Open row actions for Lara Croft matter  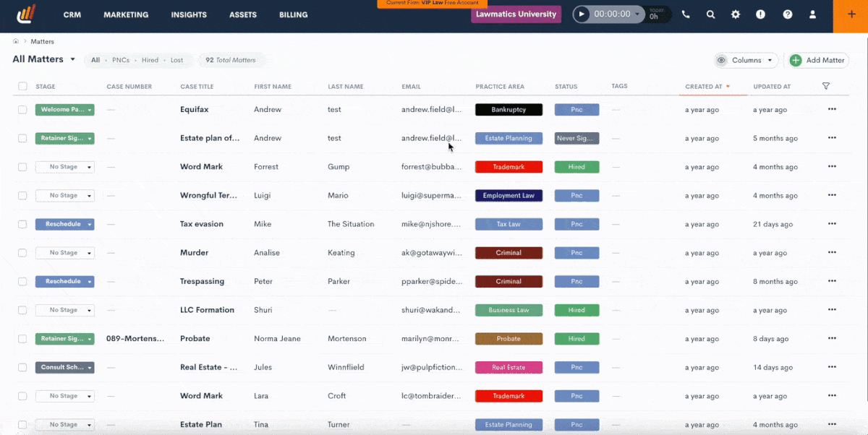pyautogui.click(x=832, y=396)
